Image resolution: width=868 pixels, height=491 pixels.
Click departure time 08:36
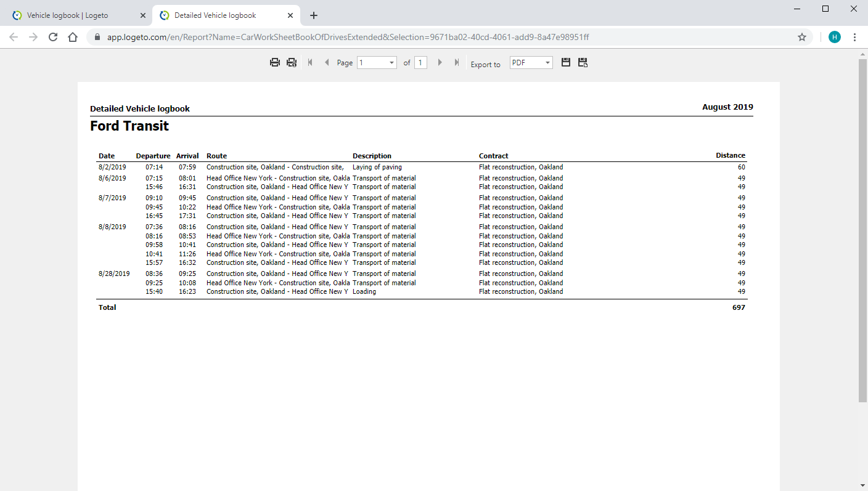pyautogui.click(x=154, y=274)
